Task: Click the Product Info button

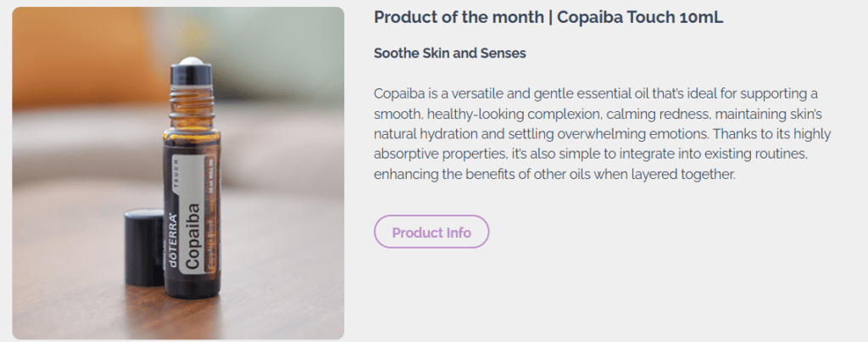Action: [431, 233]
